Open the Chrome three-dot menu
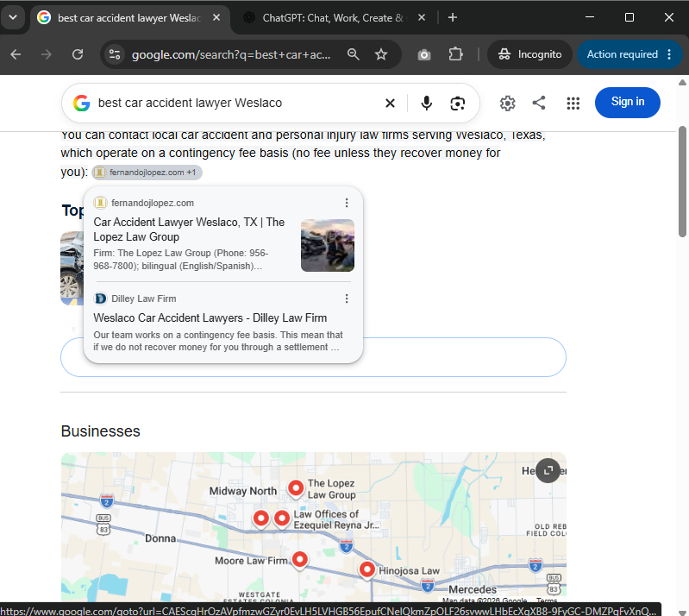 tap(669, 54)
